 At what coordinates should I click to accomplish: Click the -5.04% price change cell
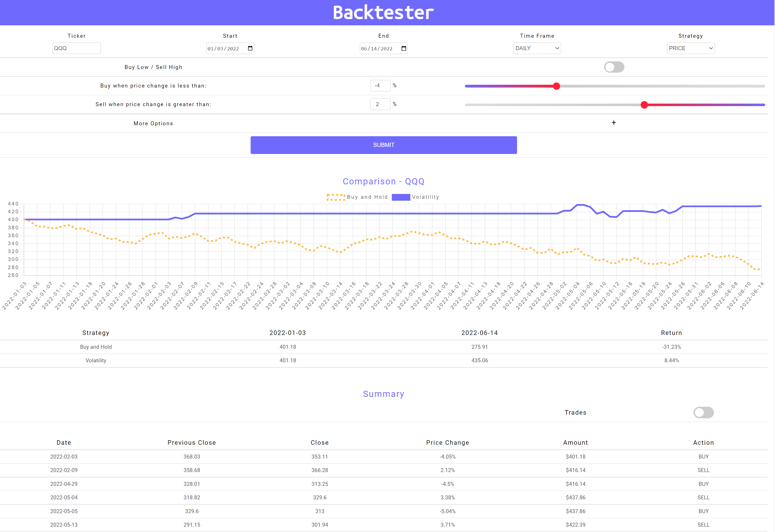447,511
